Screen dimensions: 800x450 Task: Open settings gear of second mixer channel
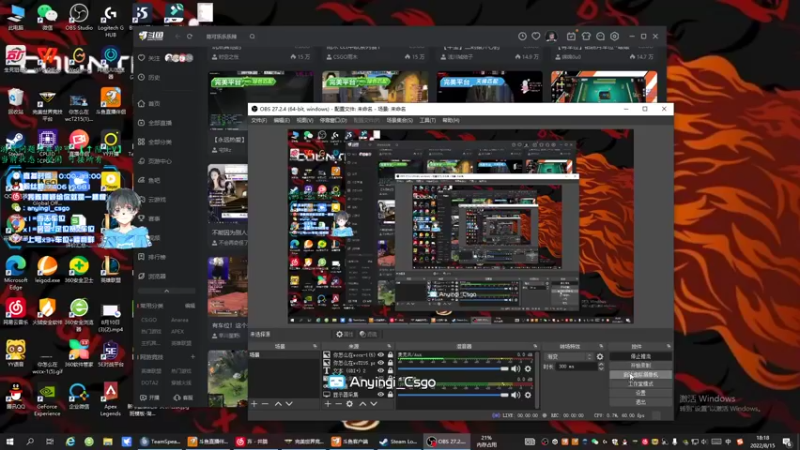tap(528, 394)
